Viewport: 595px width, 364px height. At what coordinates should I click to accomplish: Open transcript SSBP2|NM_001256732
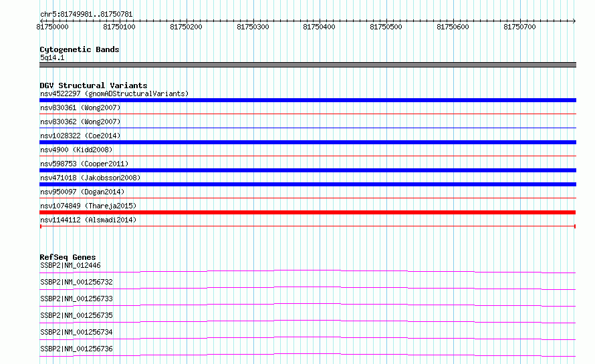click(x=76, y=282)
